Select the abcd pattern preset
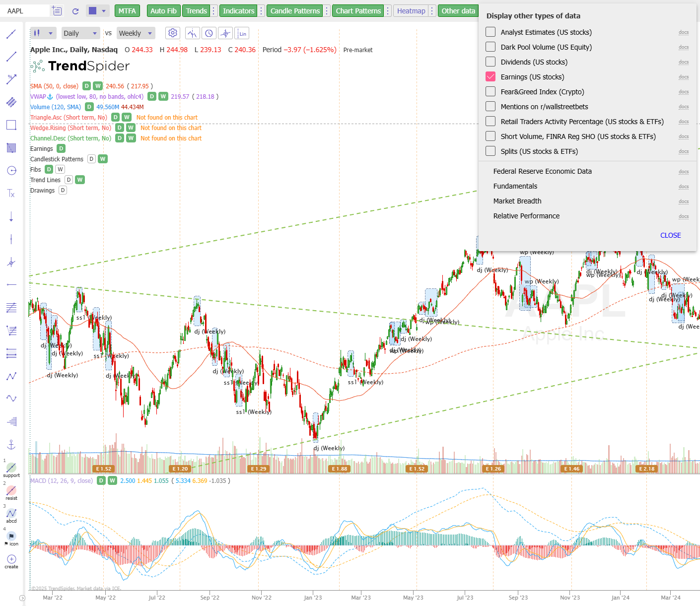Image resolution: width=700 pixels, height=606 pixels. point(11,516)
